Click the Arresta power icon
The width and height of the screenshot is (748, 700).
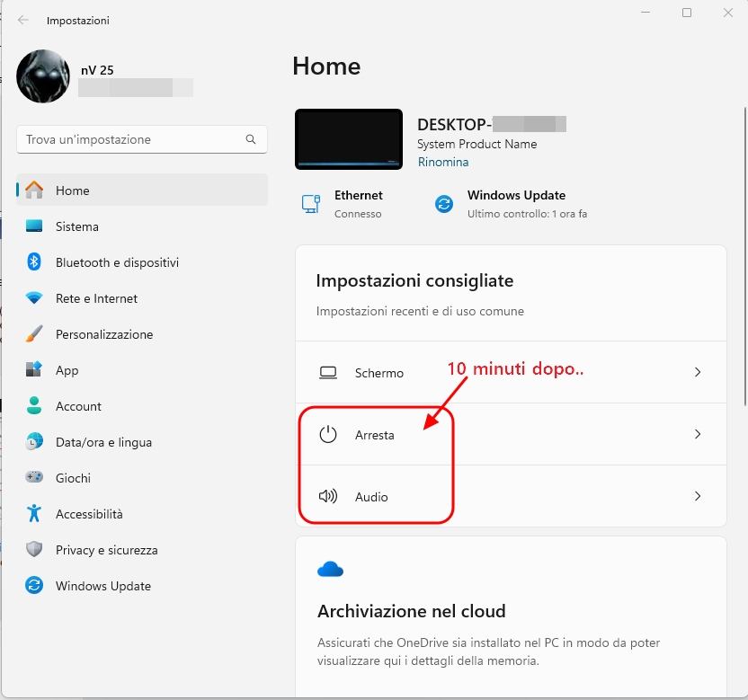coord(328,434)
